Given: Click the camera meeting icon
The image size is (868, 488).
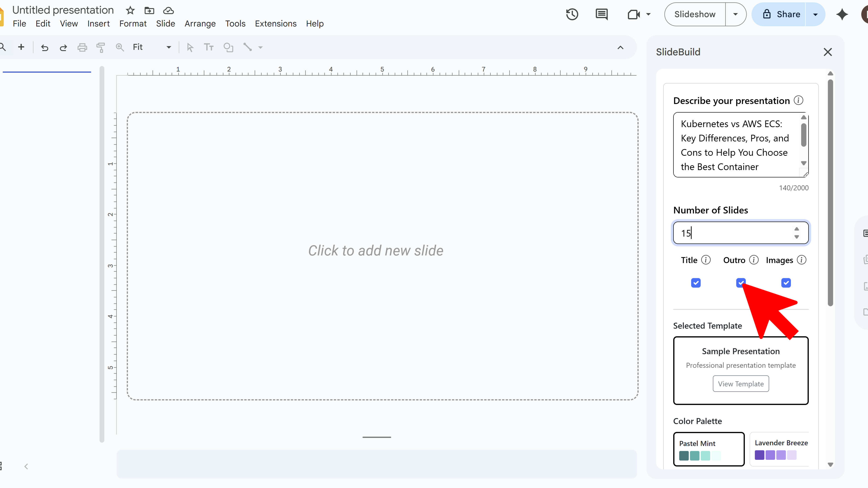Looking at the screenshot, I should coord(633,15).
